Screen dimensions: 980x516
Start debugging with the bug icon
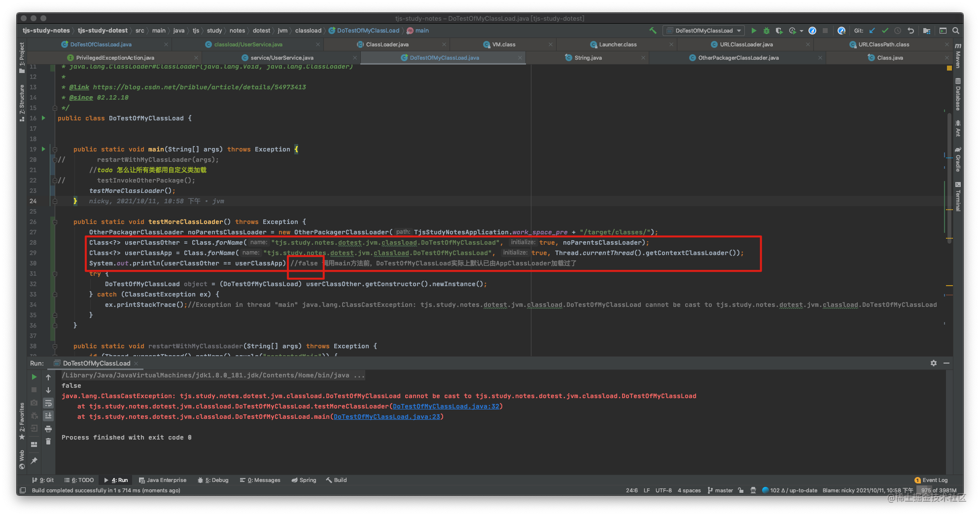tap(767, 31)
